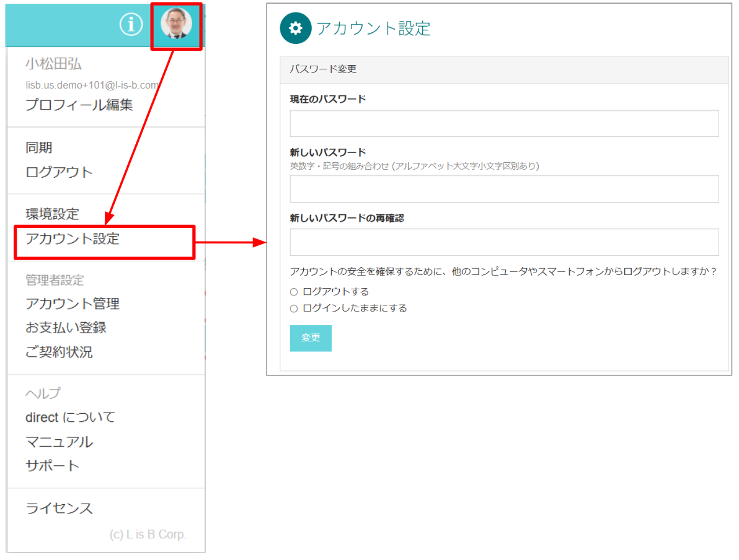Click the user name 小松田弘
The image size is (739, 560).
pos(53,64)
